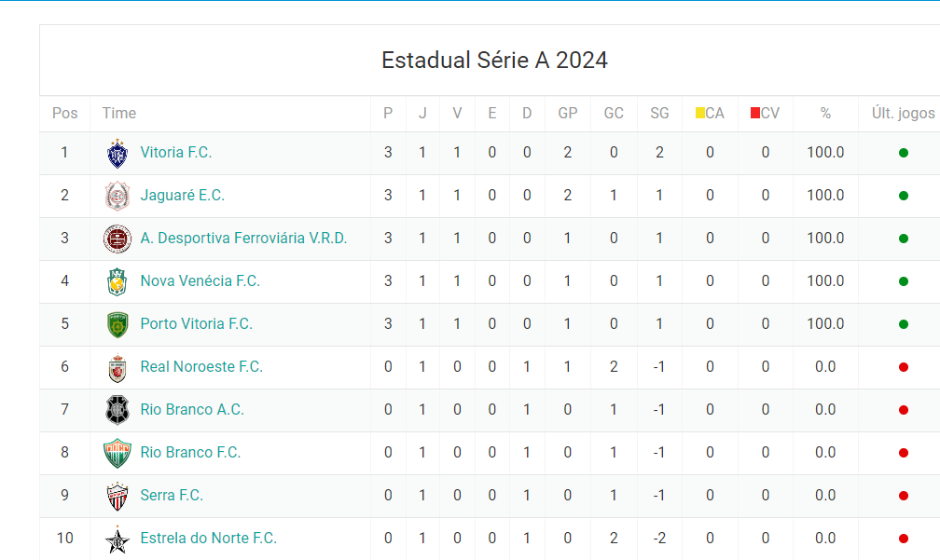
Task: Click the Rio Branco F.C. crest
Action: pyautogui.click(x=117, y=453)
